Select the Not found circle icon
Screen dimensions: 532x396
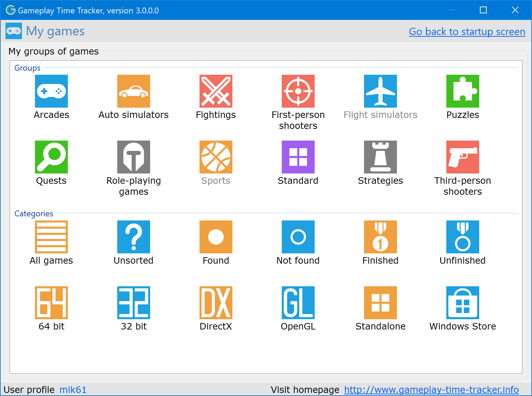[x=298, y=237]
